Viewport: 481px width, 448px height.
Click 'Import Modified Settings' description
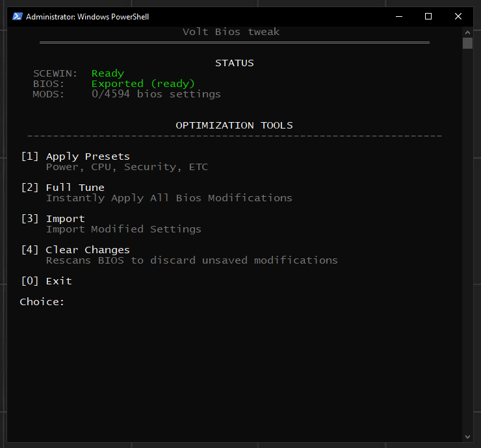tap(123, 229)
